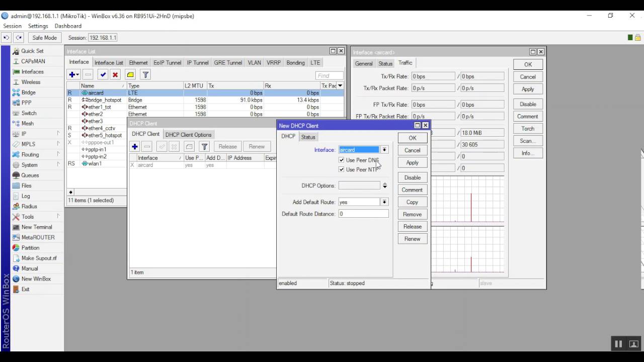The image size is (644, 362).
Task: Open Wireless in the sidebar
Action: coord(31,82)
